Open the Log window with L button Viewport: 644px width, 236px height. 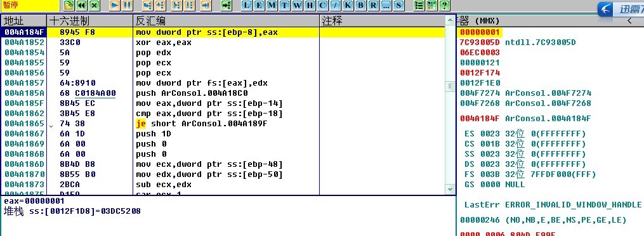[246, 5]
